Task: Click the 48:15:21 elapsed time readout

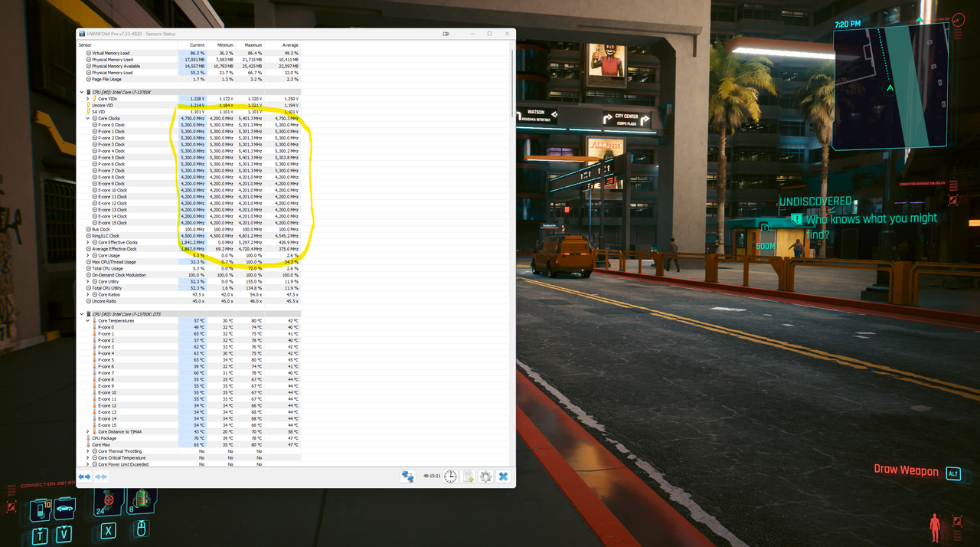Action: pos(430,477)
